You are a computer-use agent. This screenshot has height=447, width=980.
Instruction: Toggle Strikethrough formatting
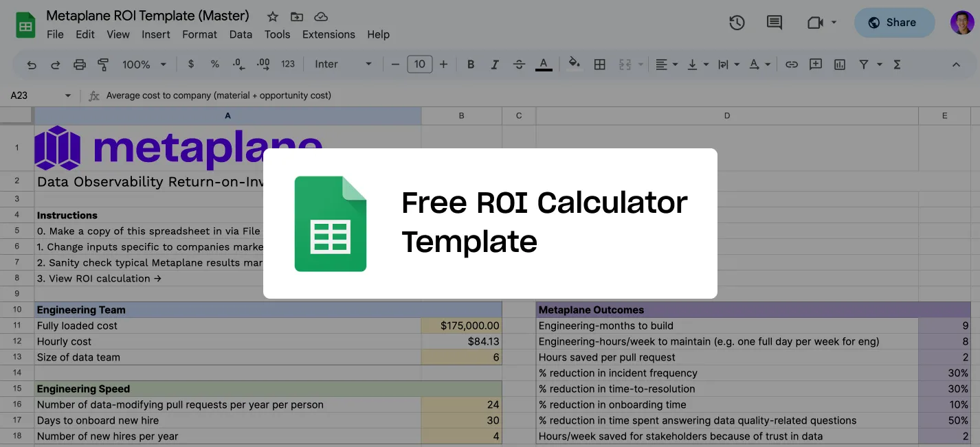tap(519, 65)
